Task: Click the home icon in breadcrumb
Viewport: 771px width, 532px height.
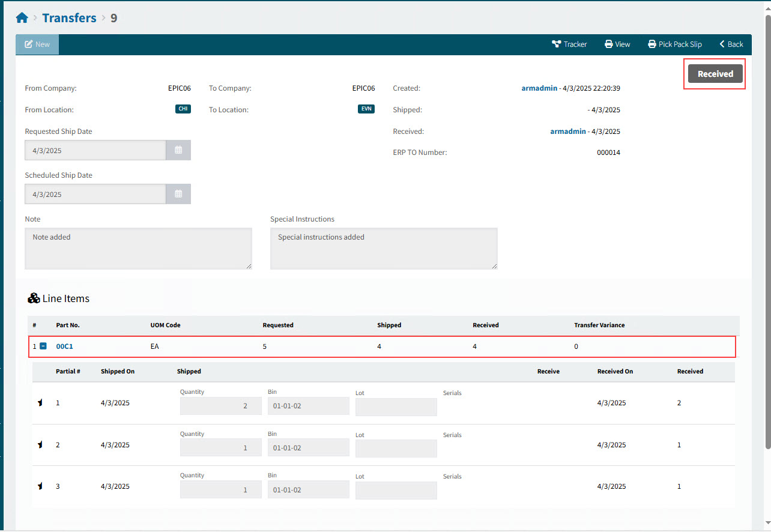Action: pos(22,18)
